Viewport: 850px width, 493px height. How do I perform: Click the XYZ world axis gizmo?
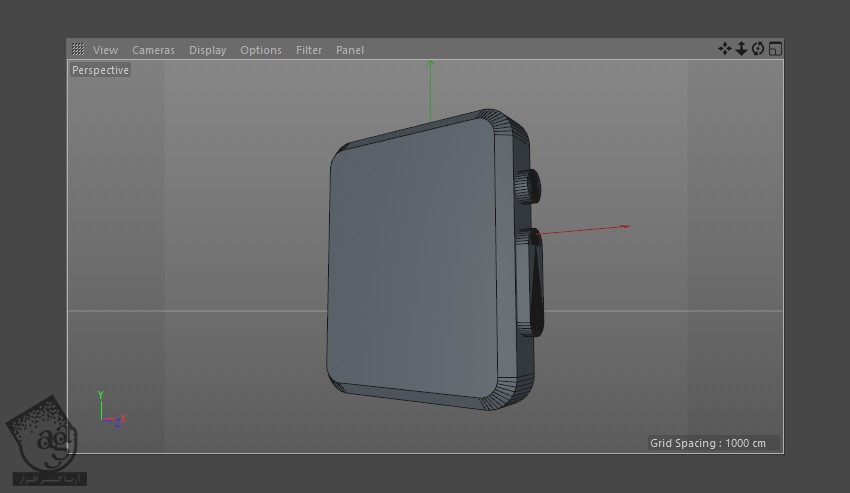coord(108,411)
